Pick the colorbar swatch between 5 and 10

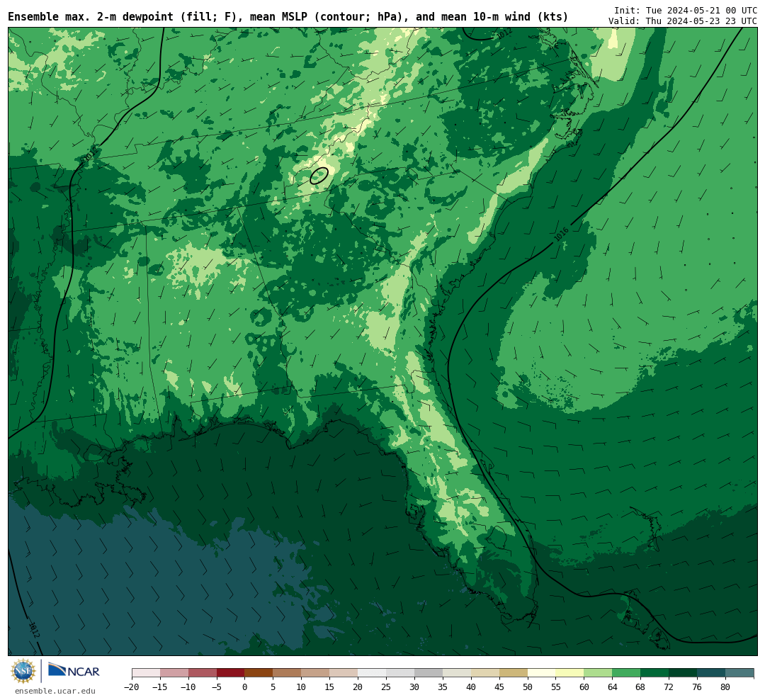[288, 673]
